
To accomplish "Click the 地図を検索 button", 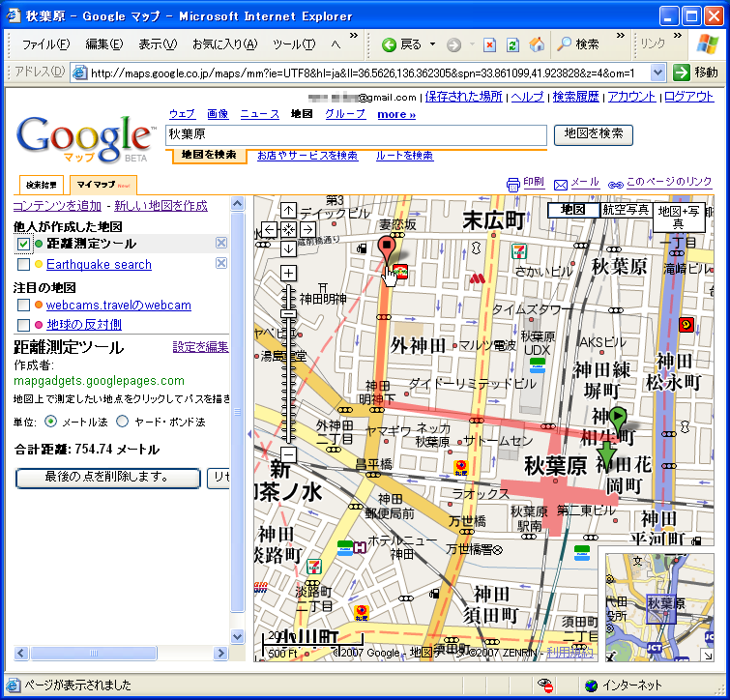I will point(593,134).
